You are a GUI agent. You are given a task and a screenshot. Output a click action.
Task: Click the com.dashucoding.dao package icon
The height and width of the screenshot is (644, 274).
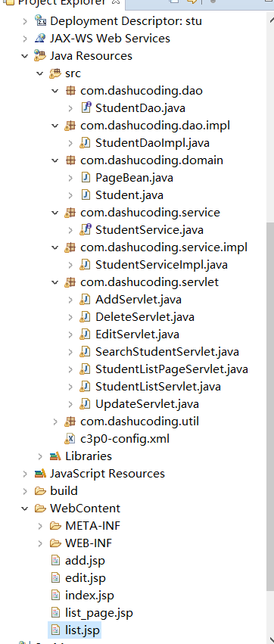[x=70, y=90]
